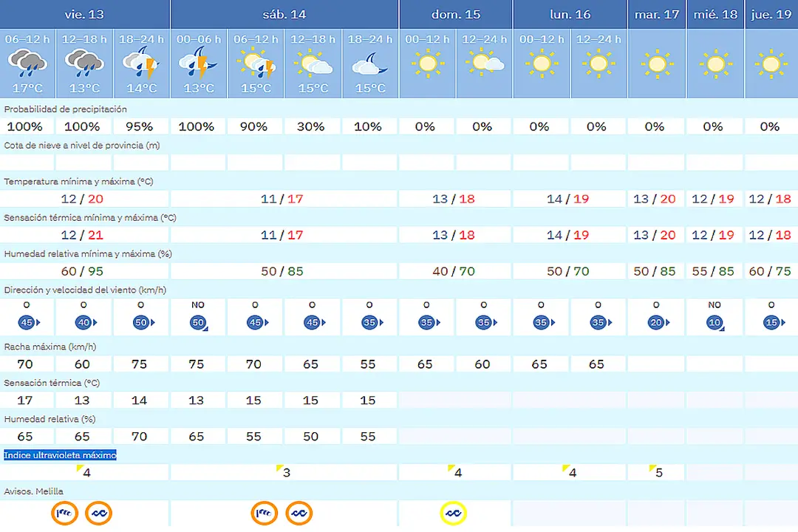The width and height of the screenshot is (798, 532).
Task: Click the wind 35 arrow icon for sáb. 14 18–24 h
Action: 372,322
